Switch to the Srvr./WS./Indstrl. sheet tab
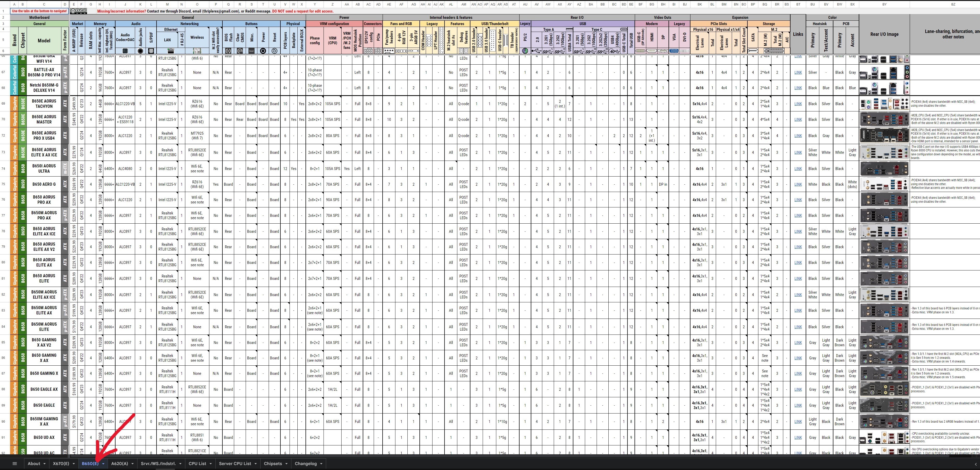Screen dimensions: 980x470 coord(158,463)
